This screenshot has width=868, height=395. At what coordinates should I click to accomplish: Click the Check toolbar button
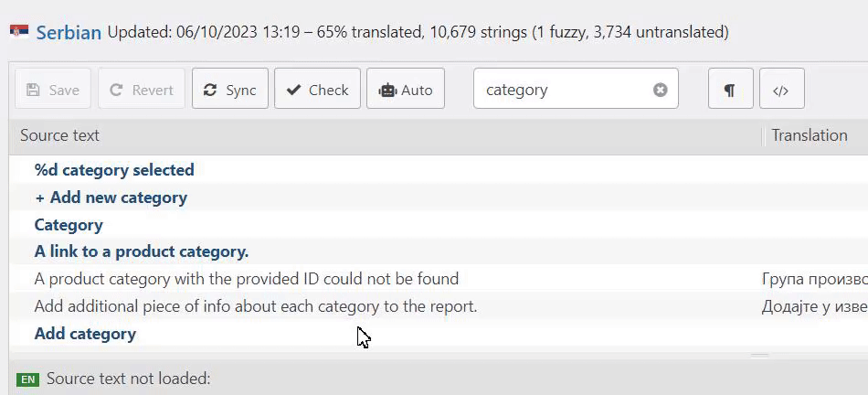317,89
